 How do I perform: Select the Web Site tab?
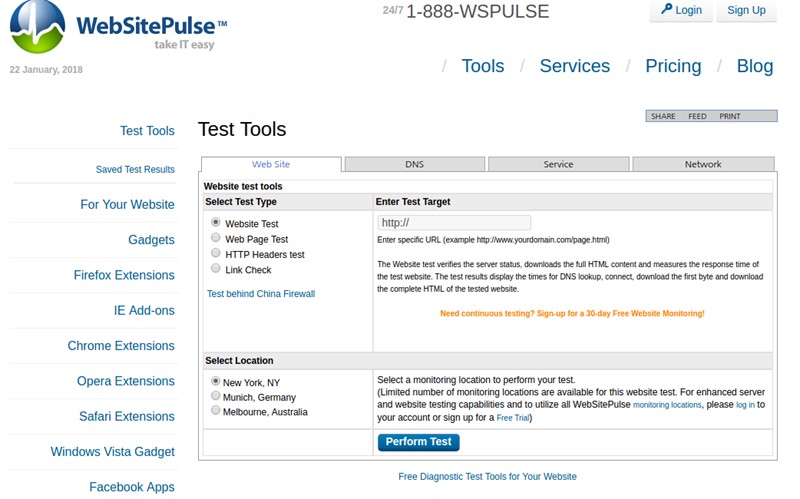(271, 164)
